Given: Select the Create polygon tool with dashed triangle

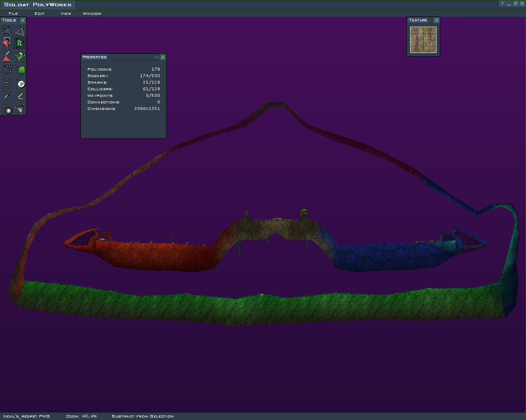Looking at the screenshot, I should [20, 30].
